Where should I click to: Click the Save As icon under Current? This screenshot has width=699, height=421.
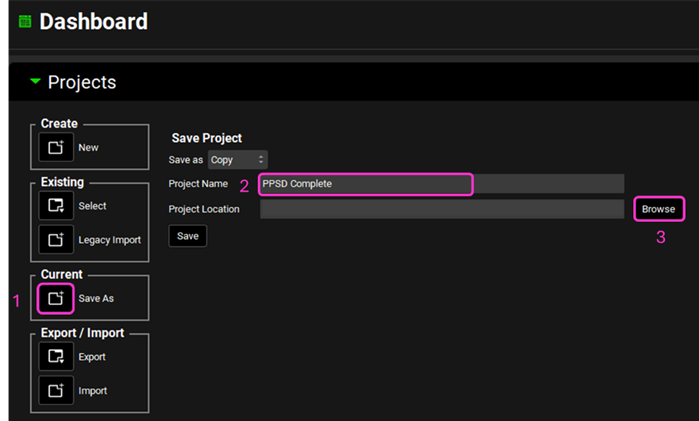coord(55,298)
